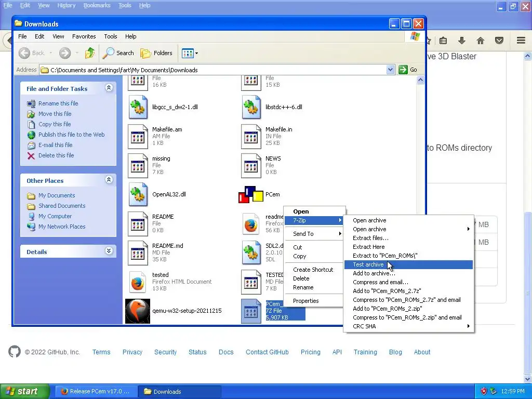
Task: Select the PCem application icon
Action: tap(251, 194)
